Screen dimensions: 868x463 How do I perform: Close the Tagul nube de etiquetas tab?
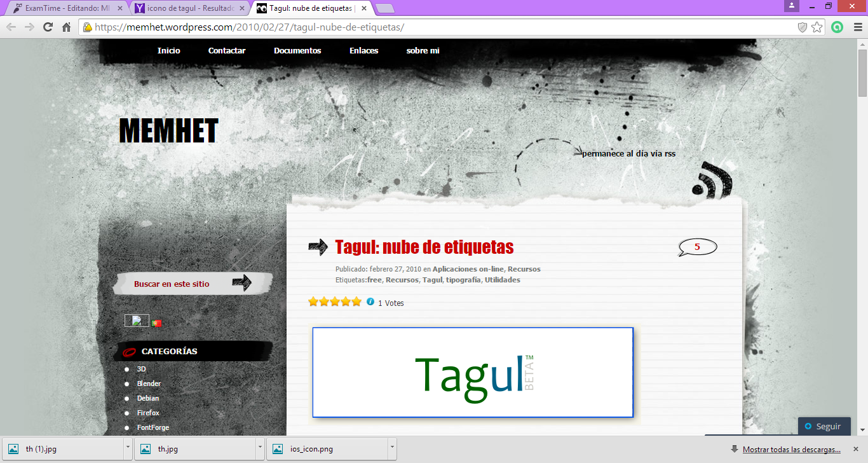tap(363, 8)
